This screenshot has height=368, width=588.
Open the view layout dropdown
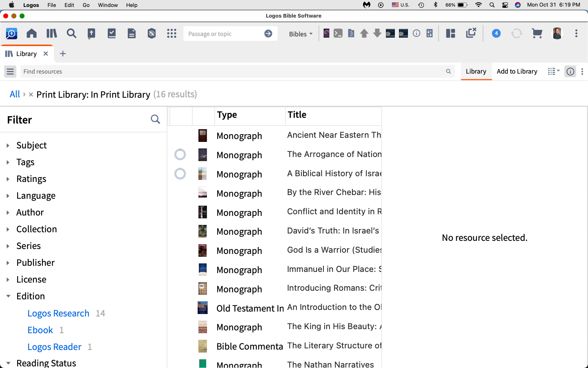point(554,72)
